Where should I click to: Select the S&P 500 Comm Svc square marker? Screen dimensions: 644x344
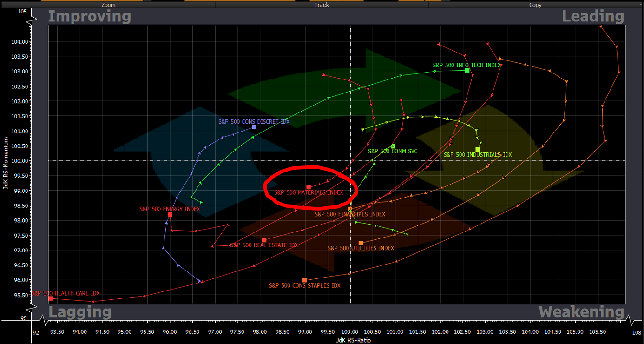click(x=393, y=146)
